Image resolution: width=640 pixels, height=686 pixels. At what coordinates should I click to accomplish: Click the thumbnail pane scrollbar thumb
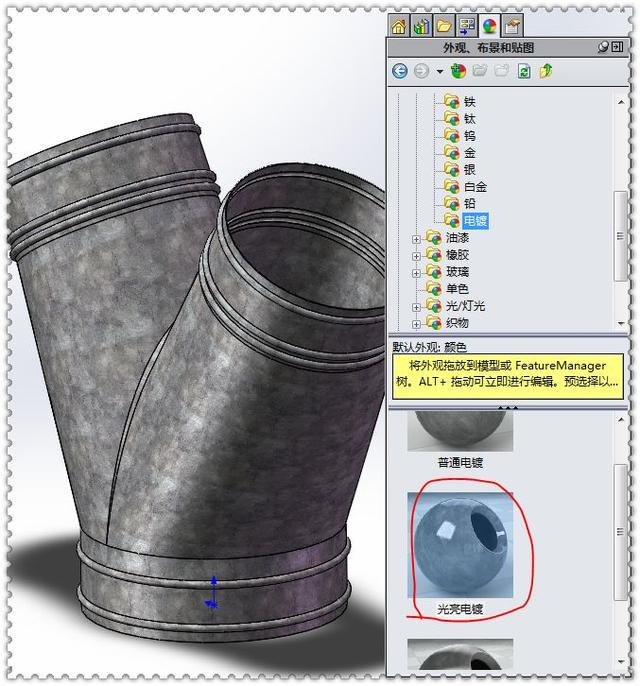pos(620,532)
